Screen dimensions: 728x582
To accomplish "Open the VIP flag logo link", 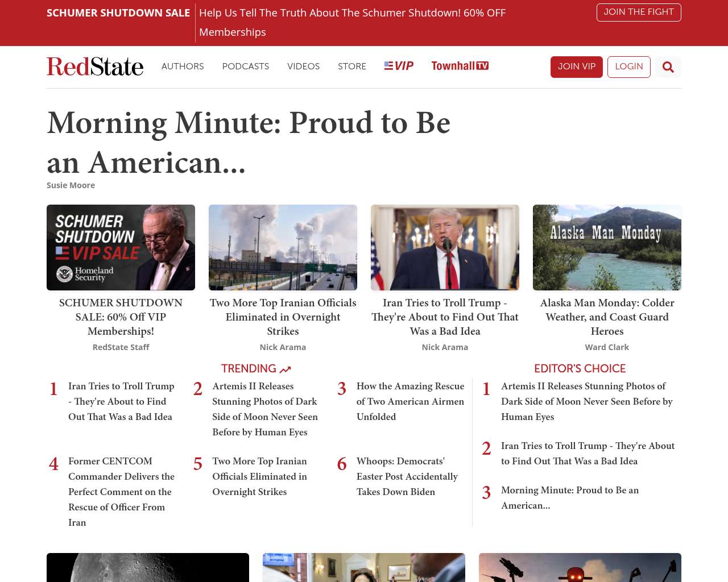I will 399,66.
